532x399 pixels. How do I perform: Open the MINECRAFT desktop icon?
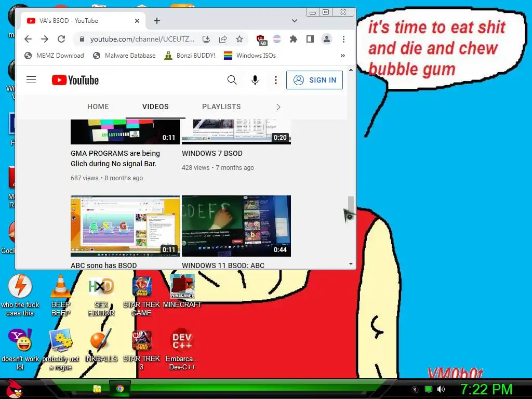pos(182,291)
